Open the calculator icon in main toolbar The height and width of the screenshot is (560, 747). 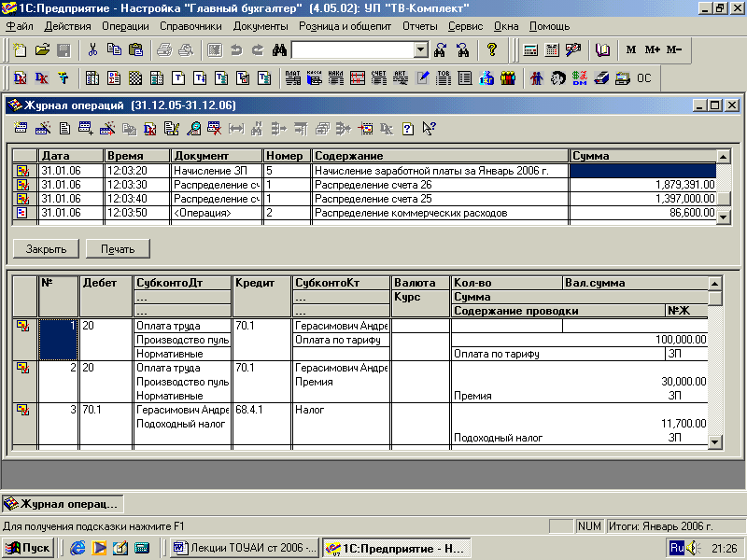[x=530, y=50]
